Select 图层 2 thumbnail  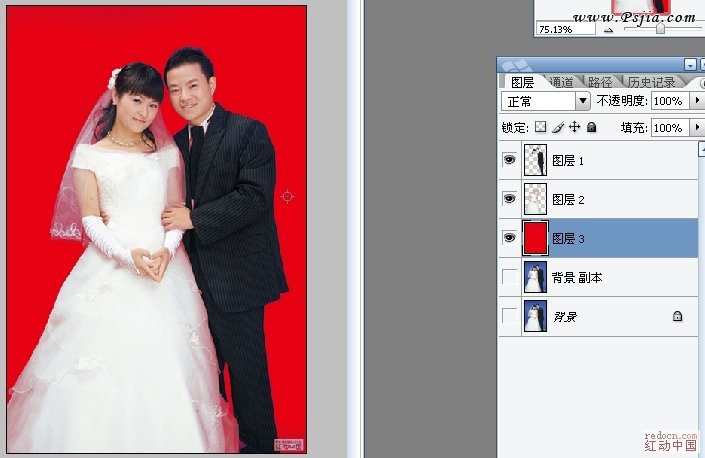tap(535, 199)
